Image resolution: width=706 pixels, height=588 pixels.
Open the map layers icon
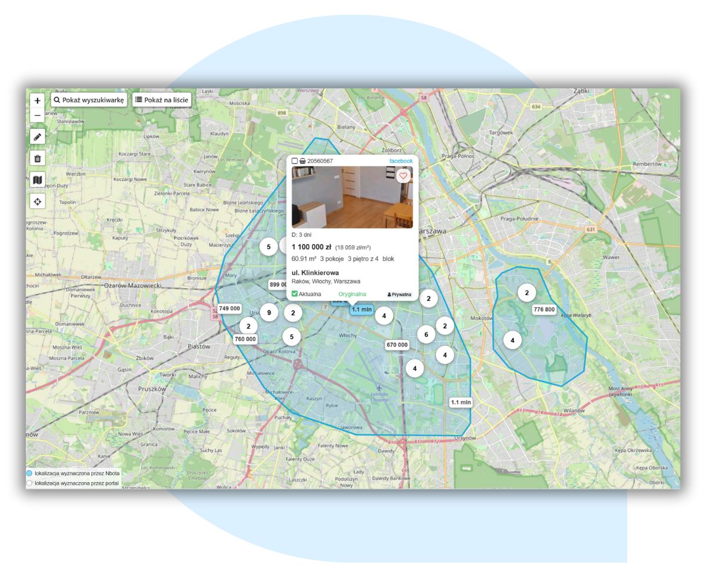click(x=38, y=180)
